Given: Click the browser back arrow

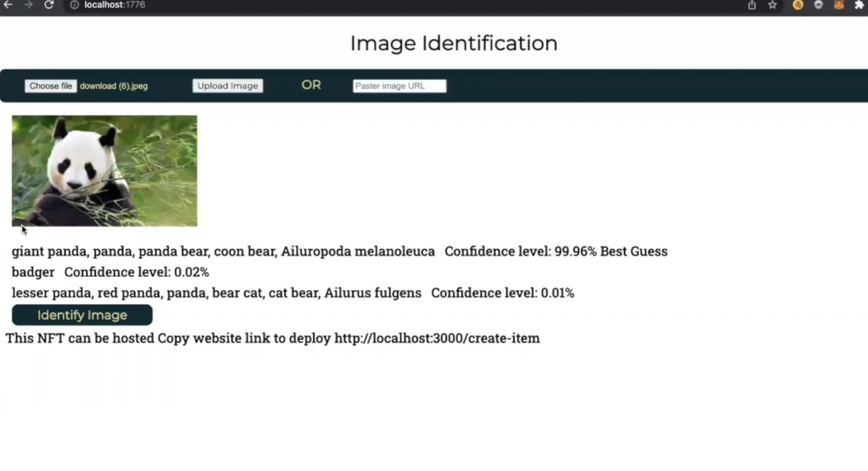Looking at the screenshot, I should point(8,5).
